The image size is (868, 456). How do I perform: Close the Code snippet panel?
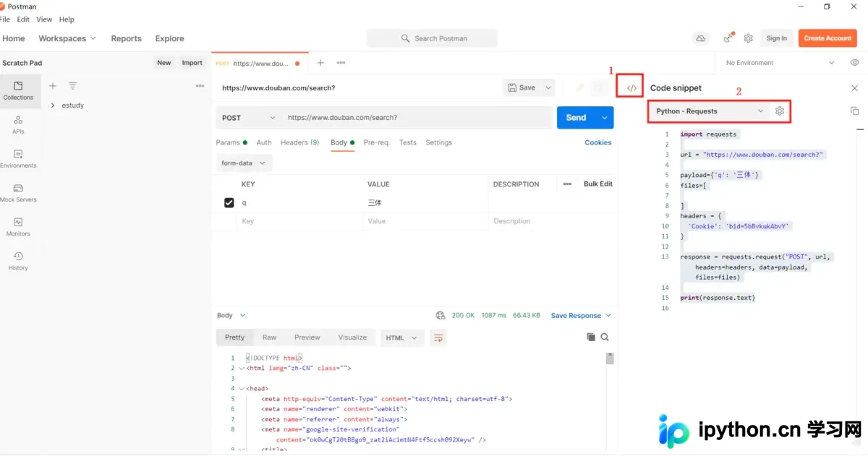(x=854, y=88)
